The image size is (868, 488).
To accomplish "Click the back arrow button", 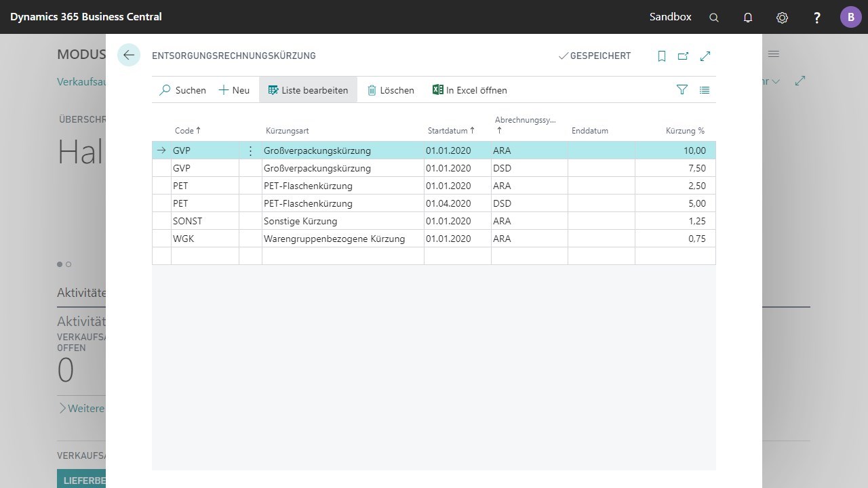I will (x=128, y=56).
